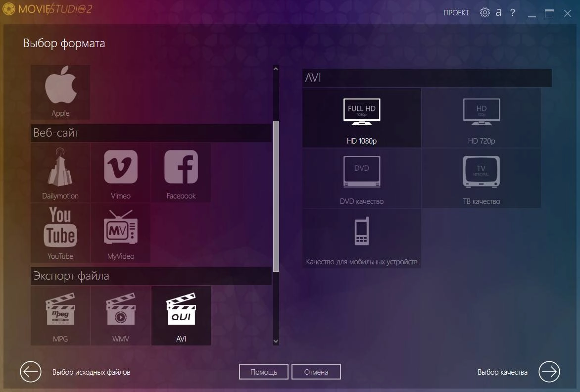This screenshot has height=392, width=580.
Task: Go back with the left arrow circle
Action: coord(30,372)
